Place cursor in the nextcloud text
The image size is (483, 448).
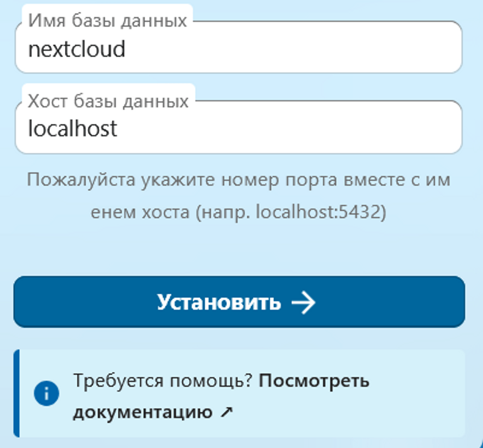76,50
